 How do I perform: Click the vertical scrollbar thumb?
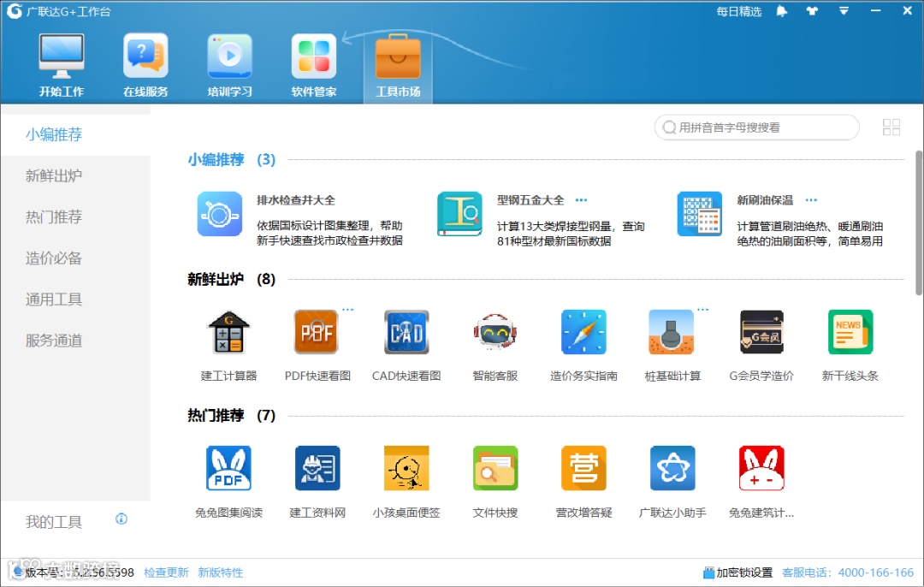tap(919, 222)
